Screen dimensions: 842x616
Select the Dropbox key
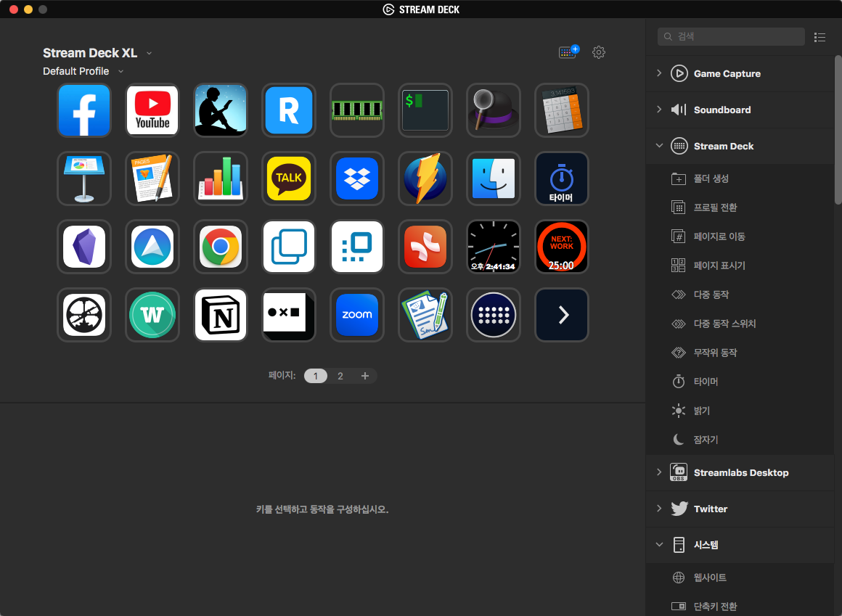pyautogui.click(x=357, y=178)
